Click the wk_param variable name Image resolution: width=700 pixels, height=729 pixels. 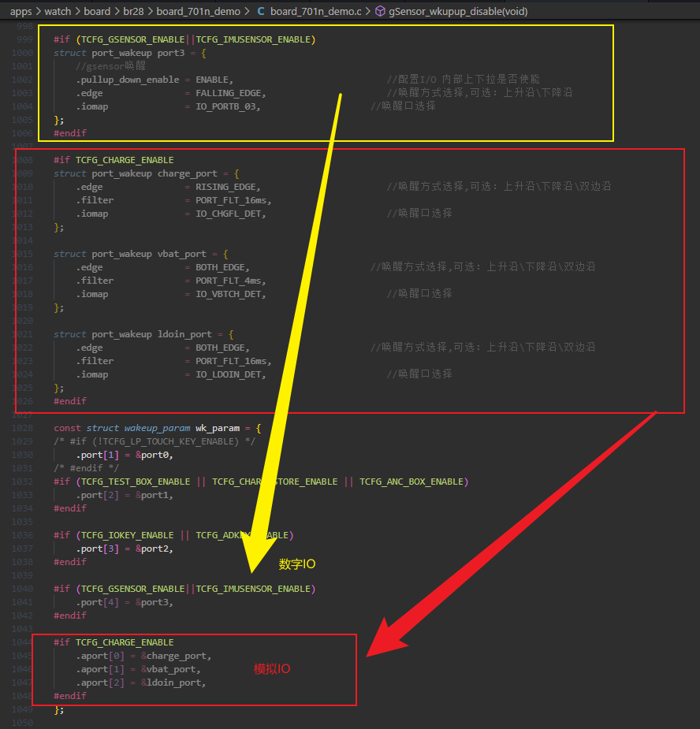[x=218, y=428]
